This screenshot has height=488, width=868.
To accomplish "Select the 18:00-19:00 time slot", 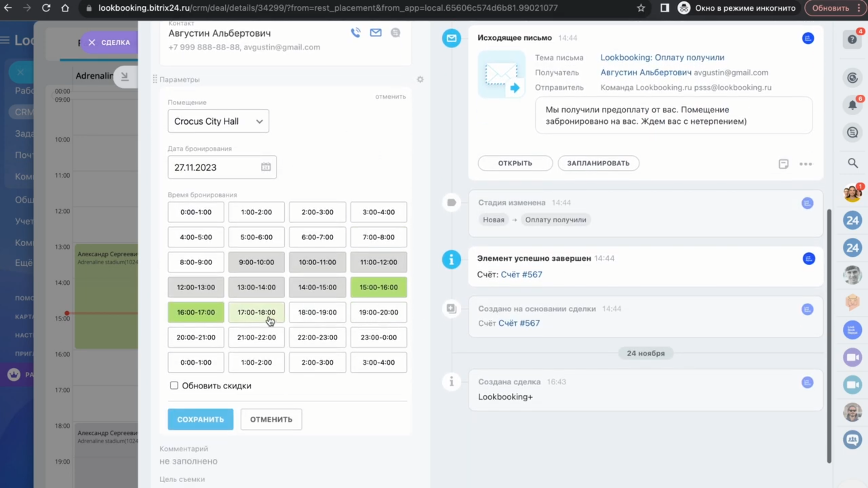I will pos(317,312).
